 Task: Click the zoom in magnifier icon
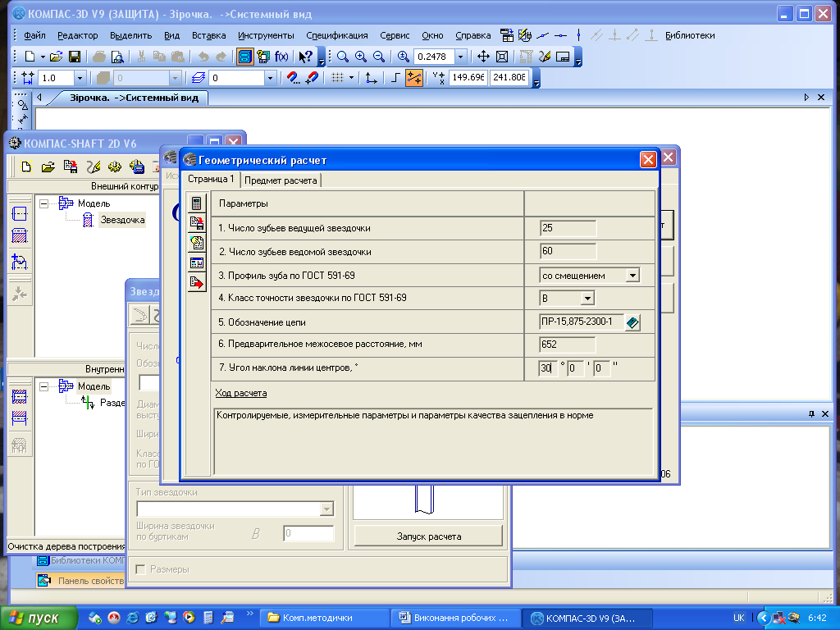[x=361, y=57]
